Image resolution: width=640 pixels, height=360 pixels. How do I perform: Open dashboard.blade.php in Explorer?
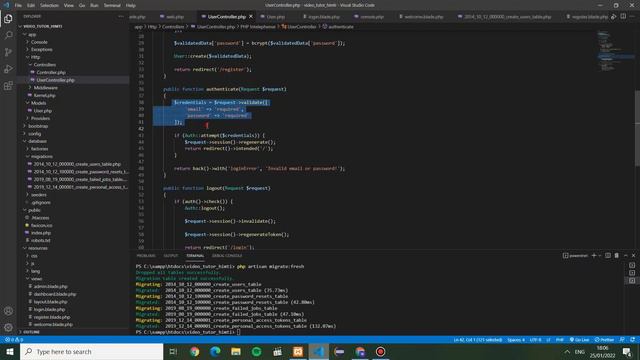55,294
